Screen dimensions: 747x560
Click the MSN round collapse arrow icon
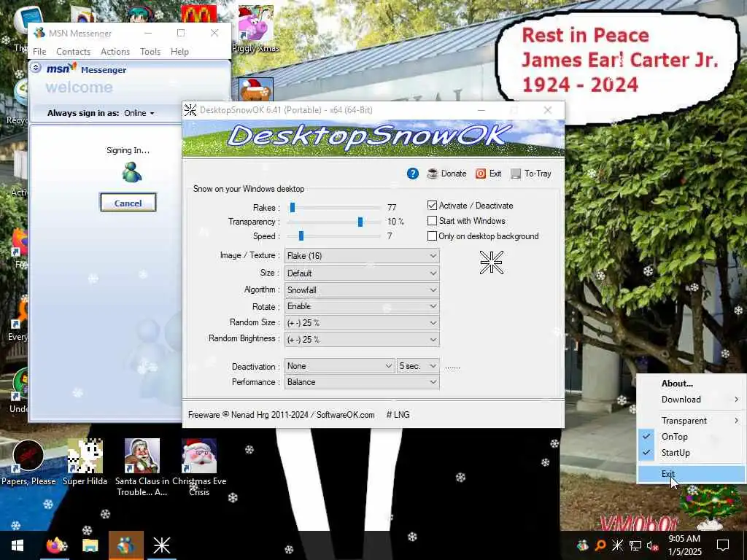pos(36,68)
